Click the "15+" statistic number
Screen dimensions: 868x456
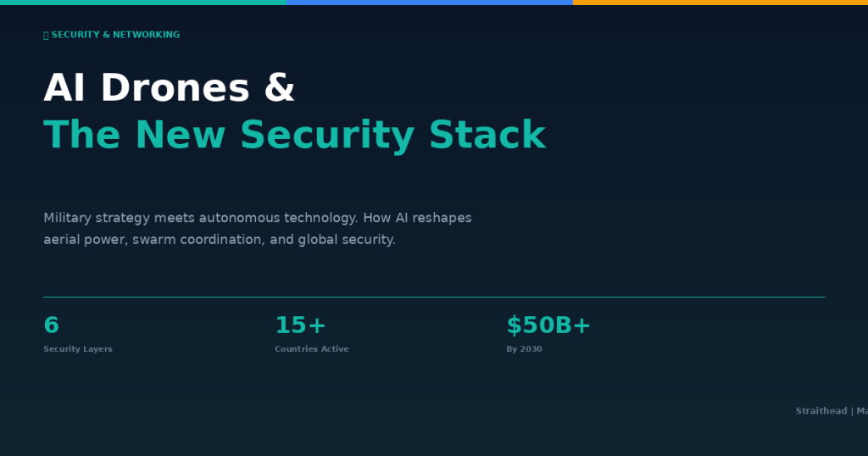(x=300, y=325)
